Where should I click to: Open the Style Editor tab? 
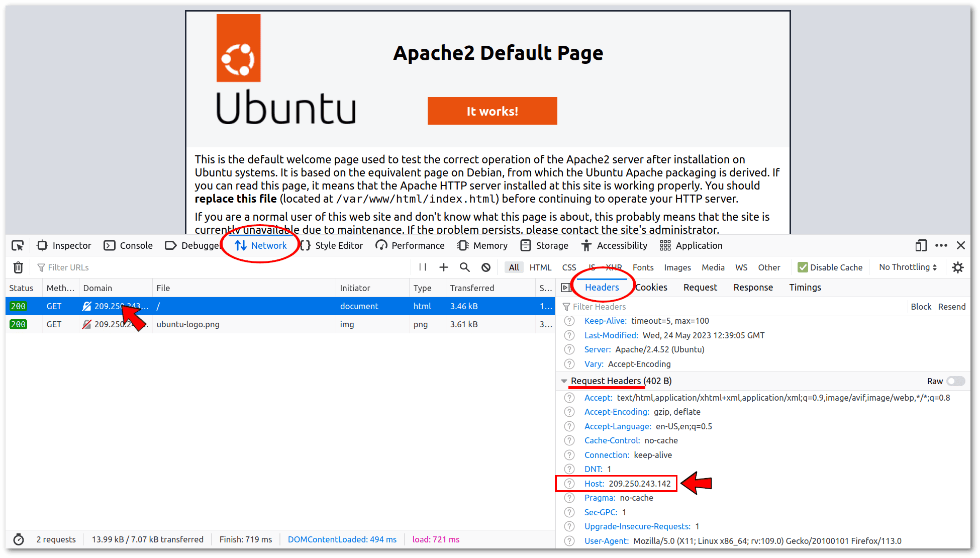pos(332,245)
